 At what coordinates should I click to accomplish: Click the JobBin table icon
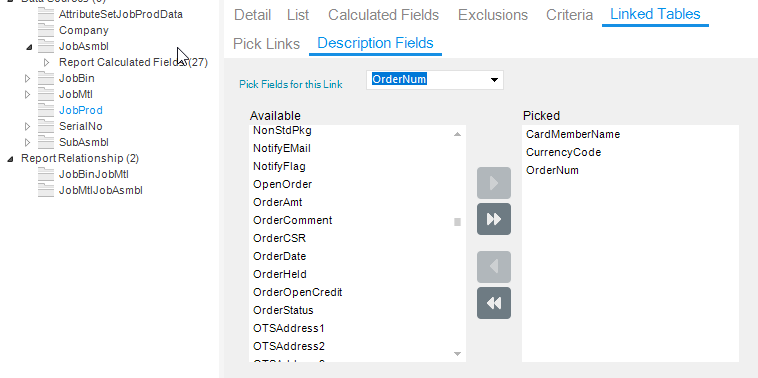(46, 78)
